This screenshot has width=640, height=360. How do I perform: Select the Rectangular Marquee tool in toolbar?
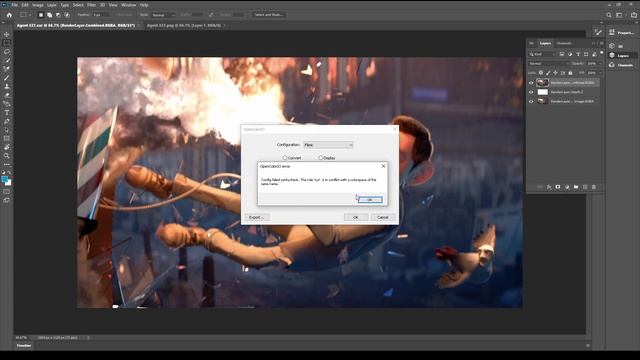[7, 43]
